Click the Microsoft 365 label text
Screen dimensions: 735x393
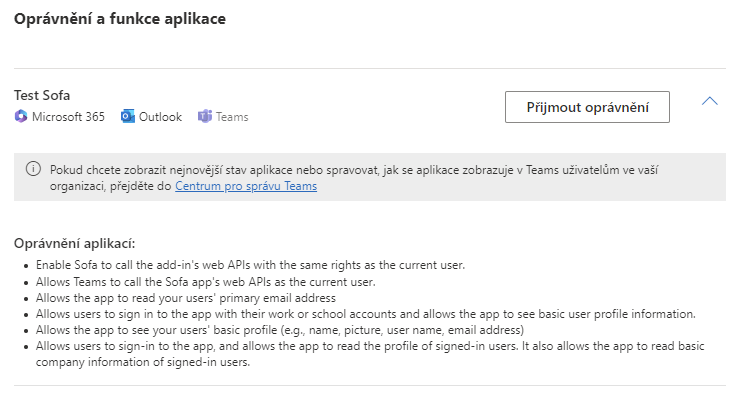(x=68, y=117)
